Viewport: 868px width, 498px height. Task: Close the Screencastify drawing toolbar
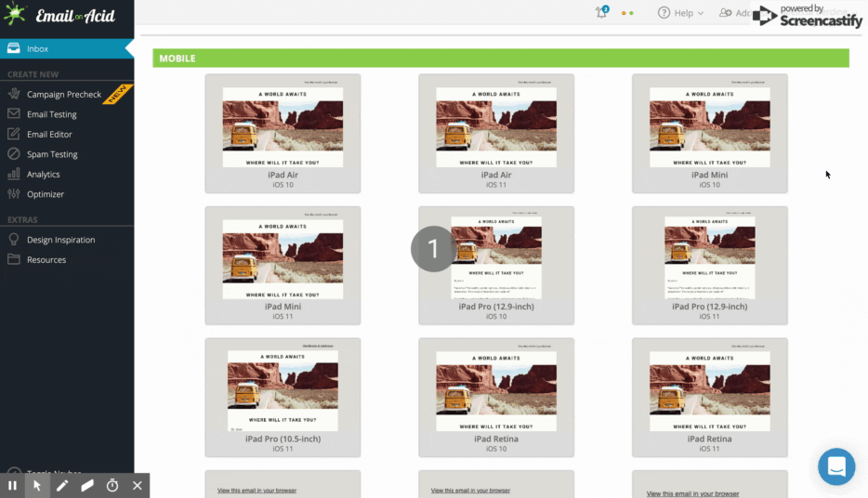pyautogui.click(x=137, y=485)
